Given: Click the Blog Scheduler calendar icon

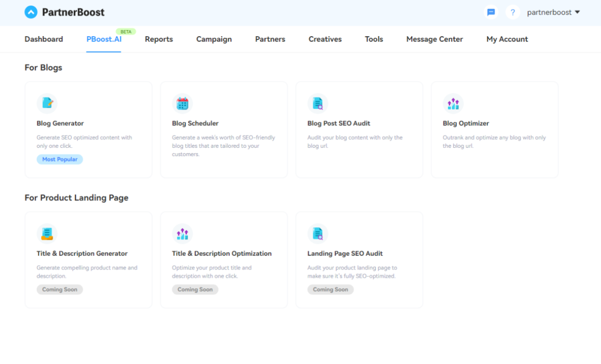Looking at the screenshot, I should click(182, 103).
